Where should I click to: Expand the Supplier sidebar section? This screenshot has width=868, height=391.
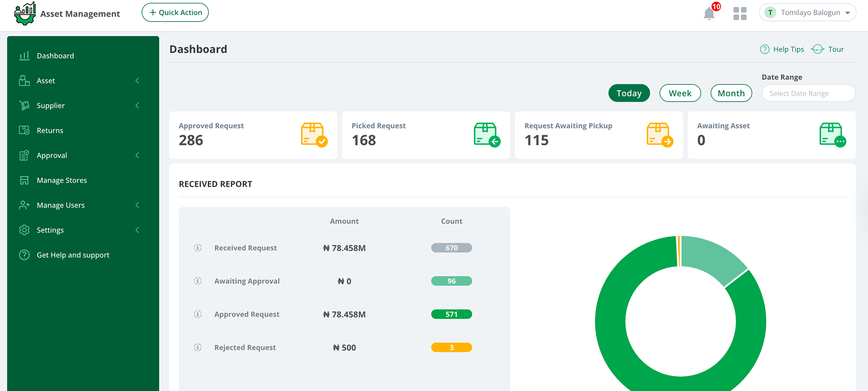(137, 105)
